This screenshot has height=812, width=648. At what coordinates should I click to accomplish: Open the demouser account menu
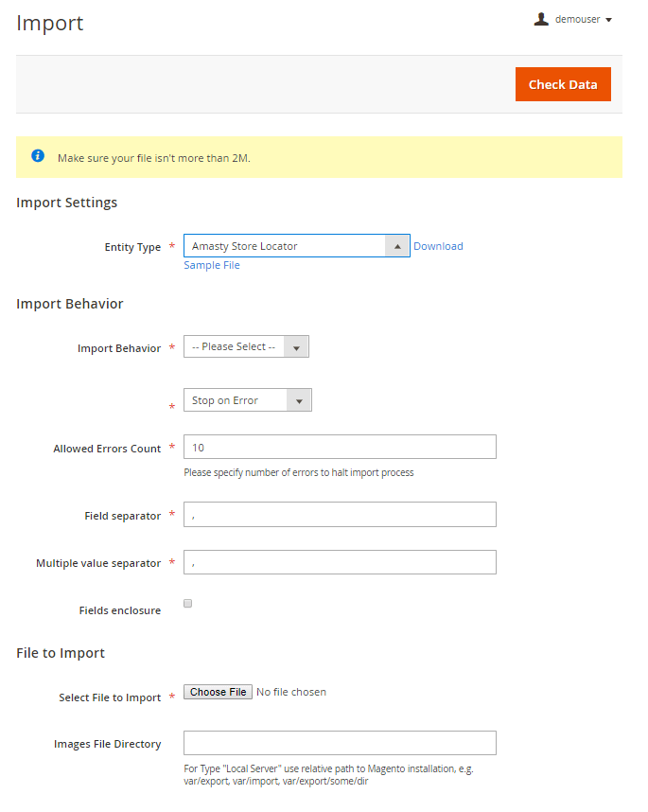coord(576,19)
